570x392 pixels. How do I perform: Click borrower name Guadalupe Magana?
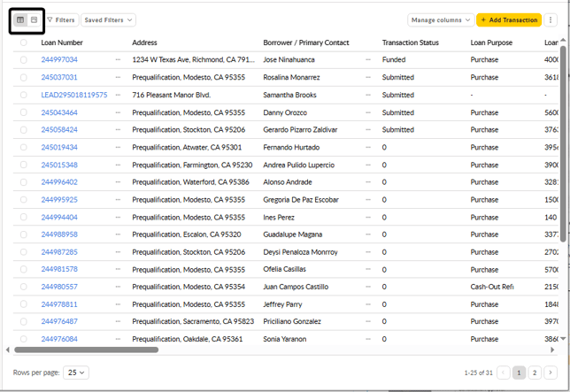pyautogui.click(x=293, y=234)
